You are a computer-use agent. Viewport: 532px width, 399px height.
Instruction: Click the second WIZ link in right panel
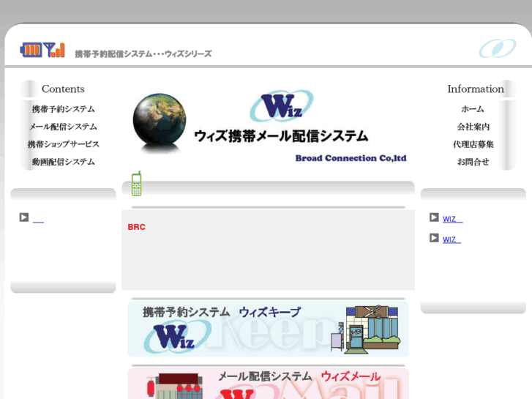(x=452, y=239)
